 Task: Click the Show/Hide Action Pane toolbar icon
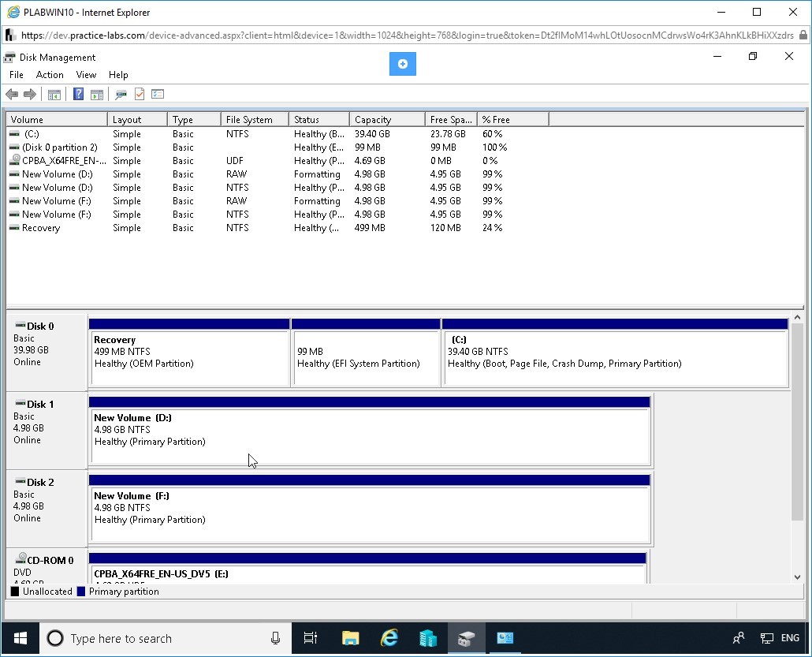pyautogui.click(x=97, y=95)
